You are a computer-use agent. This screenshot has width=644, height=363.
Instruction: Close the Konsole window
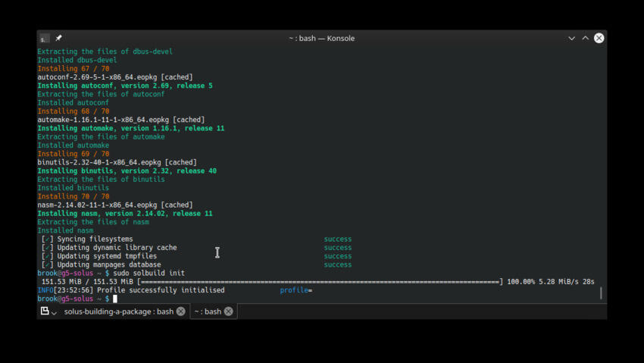(x=599, y=38)
